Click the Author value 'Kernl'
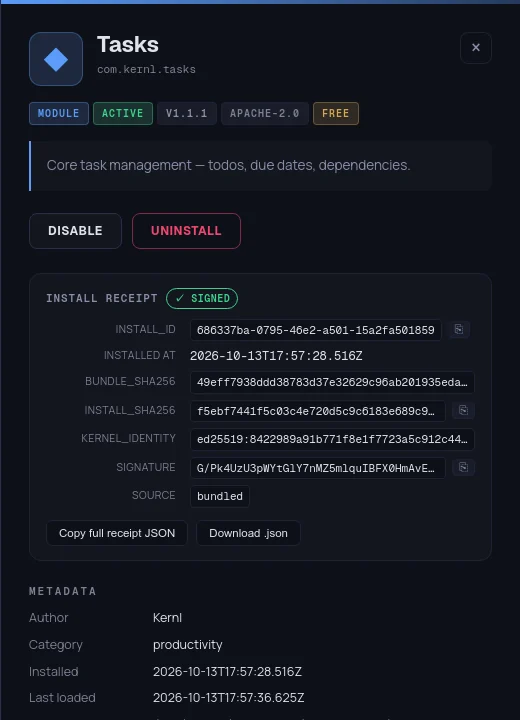This screenshot has width=520, height=720. (x=167, y=618)
